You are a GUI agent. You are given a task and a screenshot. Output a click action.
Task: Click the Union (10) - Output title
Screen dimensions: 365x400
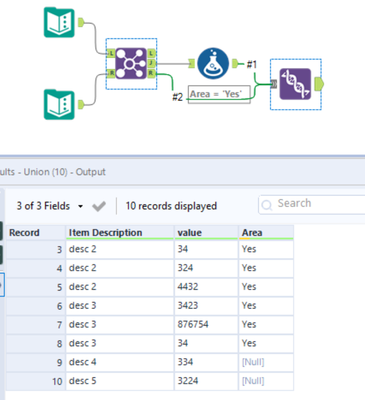point(65,172)
